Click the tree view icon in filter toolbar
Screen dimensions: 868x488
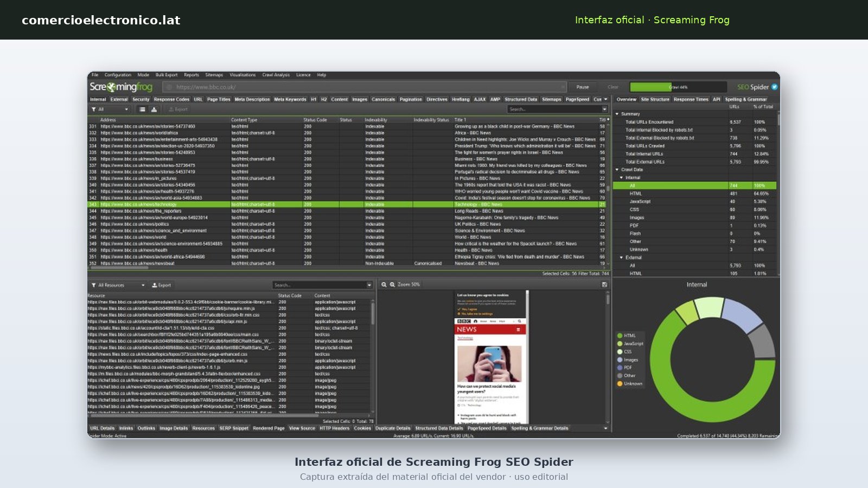(154, 110)
